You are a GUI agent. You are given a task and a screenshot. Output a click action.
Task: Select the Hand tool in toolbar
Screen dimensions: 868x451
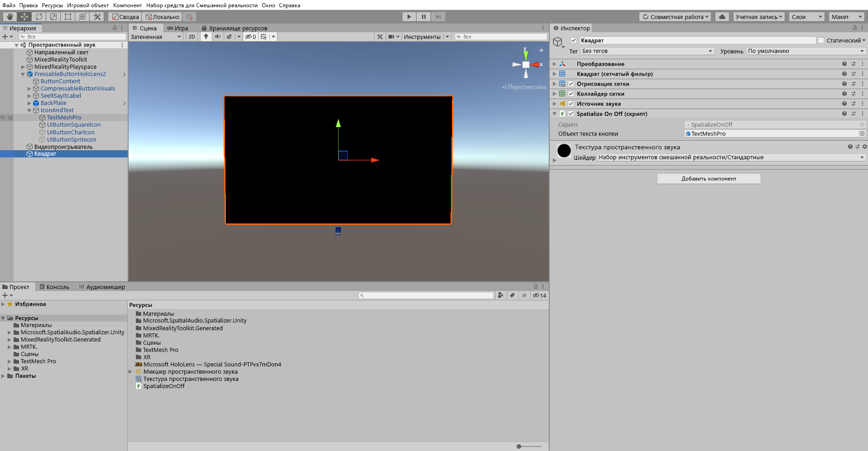[10, 17]
